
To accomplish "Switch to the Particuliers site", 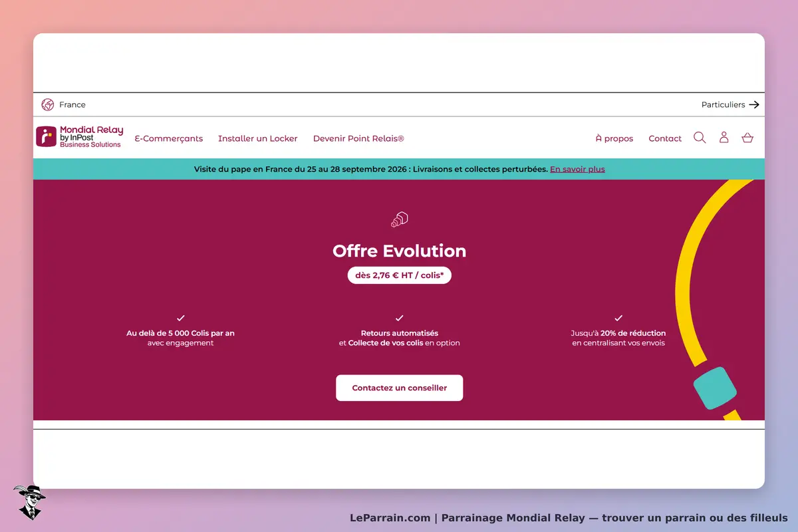I will tap(730, 104).
